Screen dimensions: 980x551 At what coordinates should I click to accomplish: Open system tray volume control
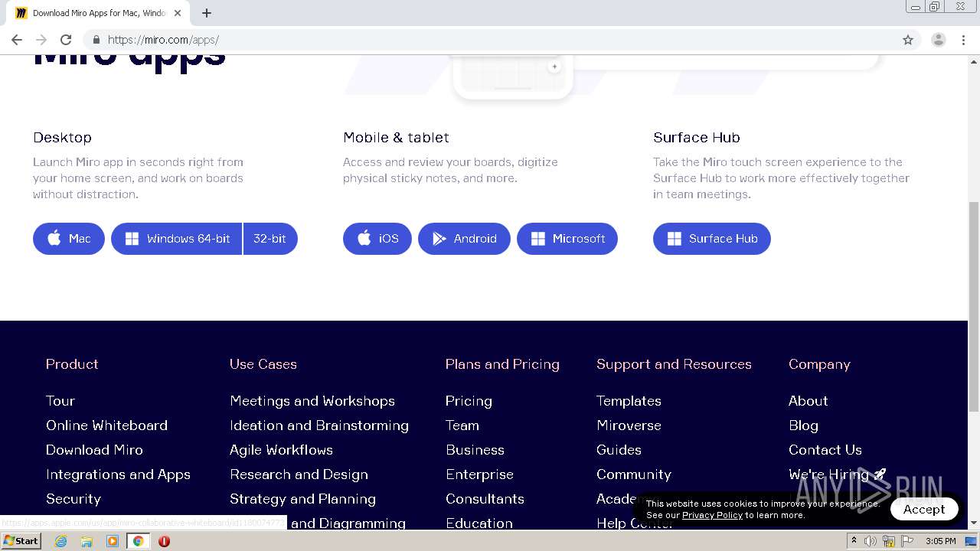[x=871, y=541]
